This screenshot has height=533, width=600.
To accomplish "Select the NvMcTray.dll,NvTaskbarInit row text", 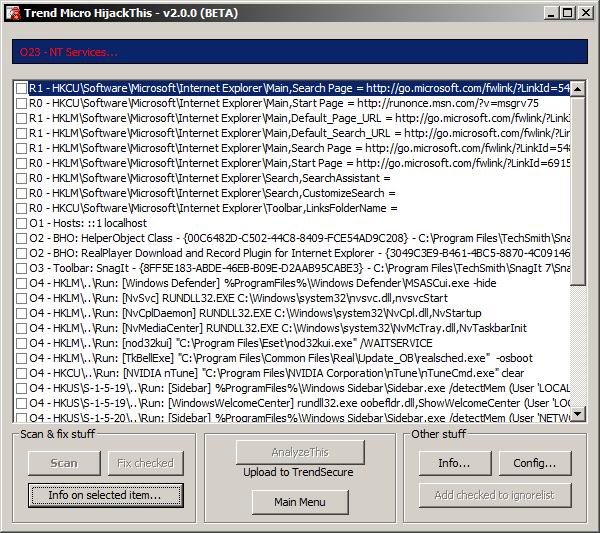I will [x=278, y=328].
